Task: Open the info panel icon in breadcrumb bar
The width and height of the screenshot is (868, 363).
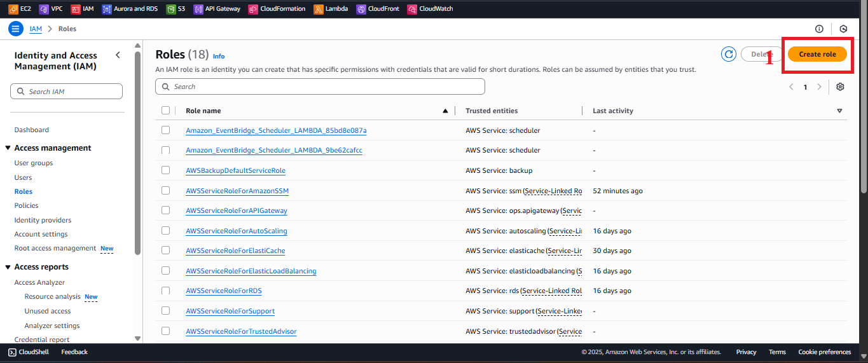Action: pos(819,29)
